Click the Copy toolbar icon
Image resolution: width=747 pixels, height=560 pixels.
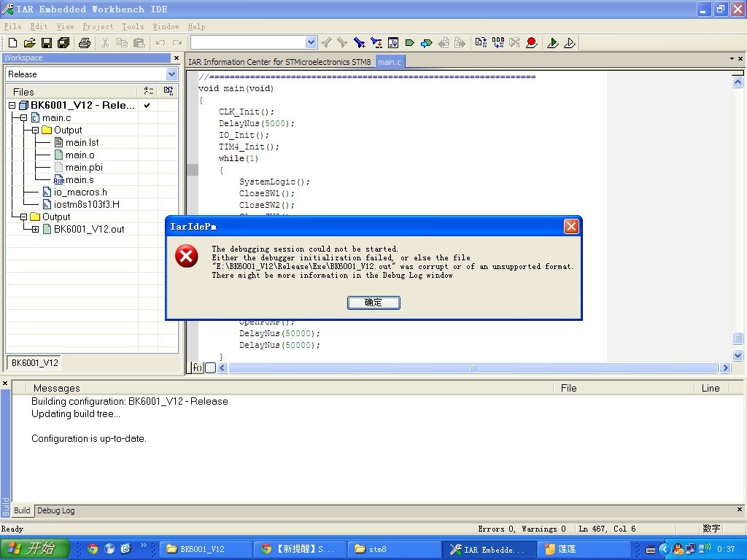pos(122,43)
